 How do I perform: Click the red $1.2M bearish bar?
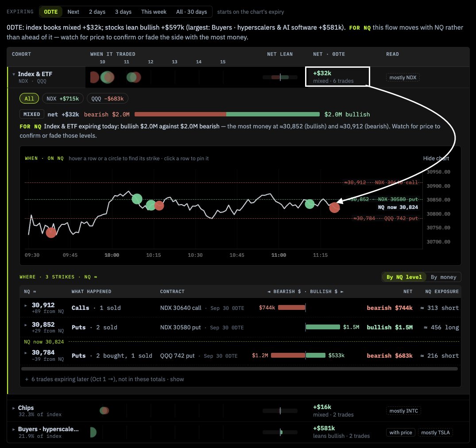click(288, 355)
